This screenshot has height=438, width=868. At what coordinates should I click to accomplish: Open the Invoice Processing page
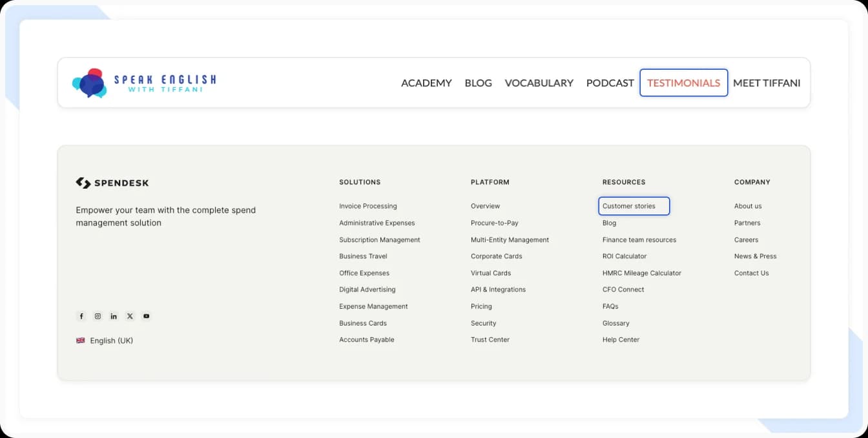coord(368,205)
